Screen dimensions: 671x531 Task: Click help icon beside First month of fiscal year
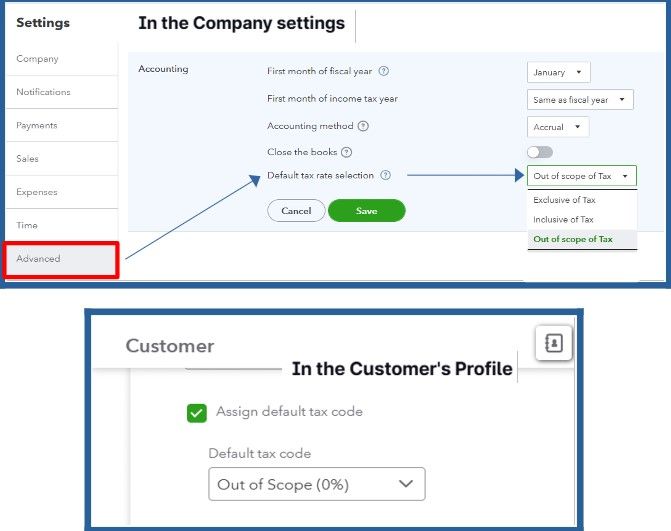(384, 72)
